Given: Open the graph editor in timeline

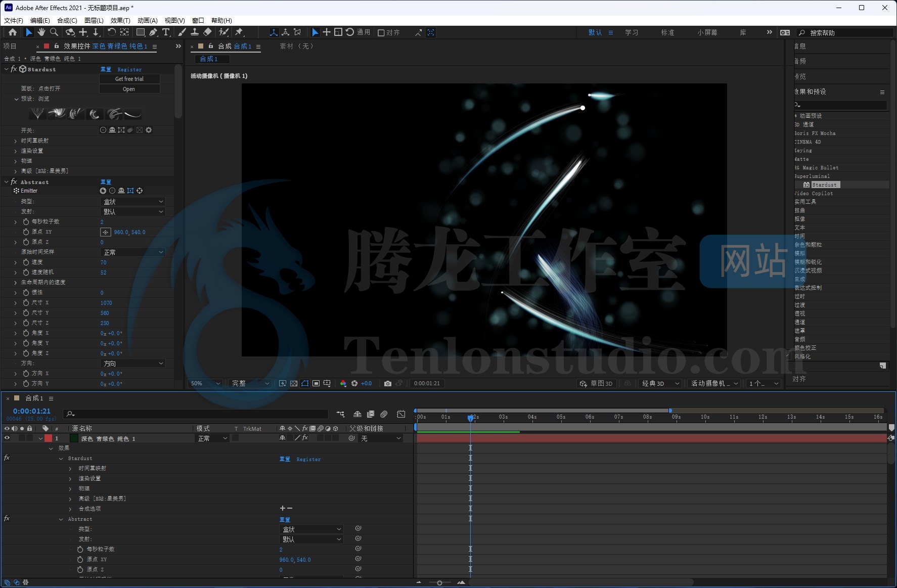Looking at the screenshot, I should pos(401,414).
